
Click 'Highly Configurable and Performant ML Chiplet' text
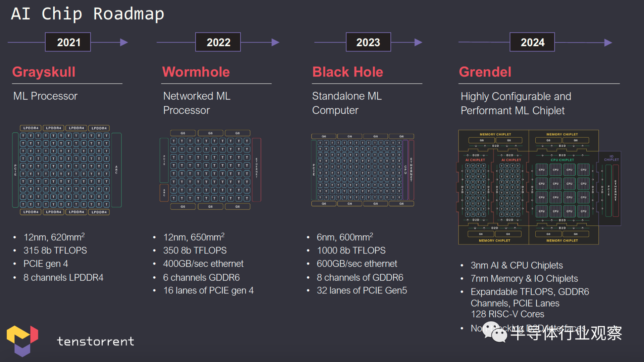(x=516, y=103)
